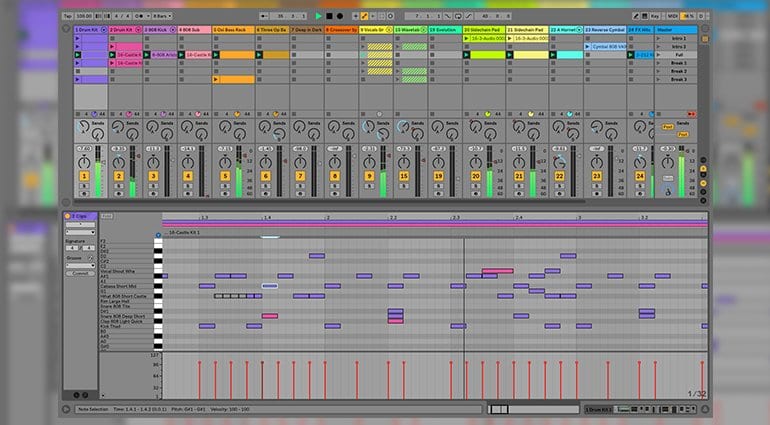Image resolution: width=770 pixels, height=425 pixels.
Task: Toggle Track Activator 20
Action: [475, 176]
